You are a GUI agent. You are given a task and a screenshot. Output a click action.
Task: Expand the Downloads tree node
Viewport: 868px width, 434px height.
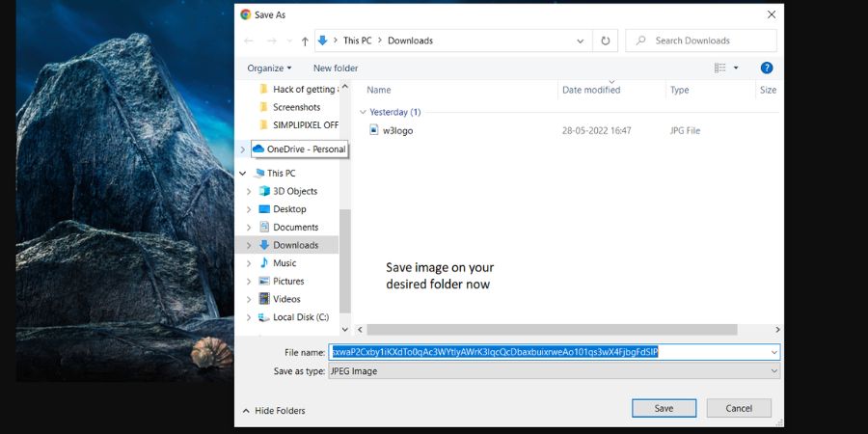click(x=249, y=245)
